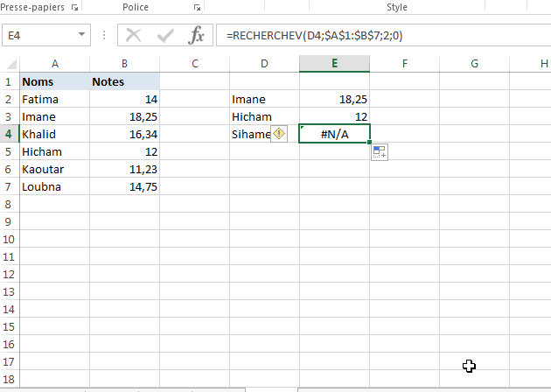This screenshot has width=551, height=392.
Task: Click inside the Name Box showing E4
Action: tap(39, 36)
